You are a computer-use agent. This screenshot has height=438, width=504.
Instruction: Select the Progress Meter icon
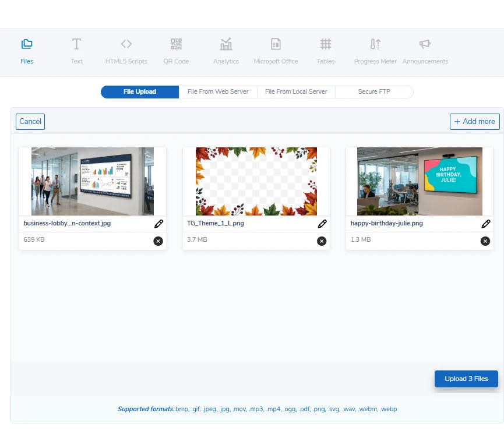click(x=375, y=44)
